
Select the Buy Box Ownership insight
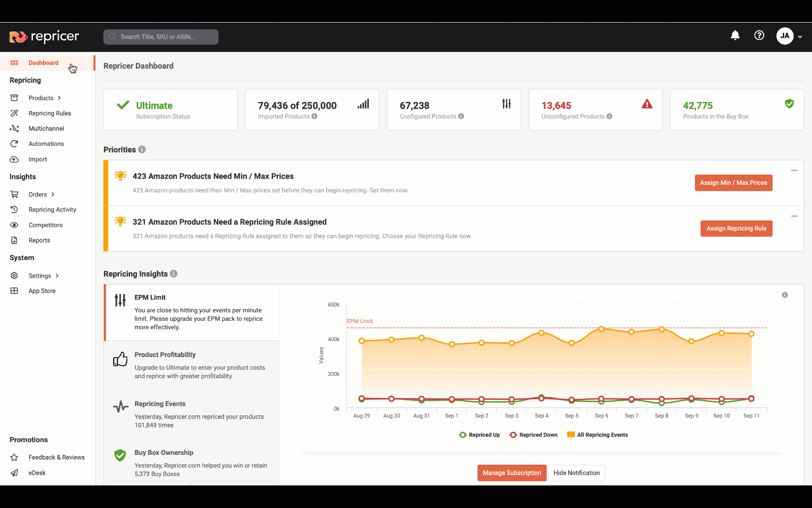[192, 463]
